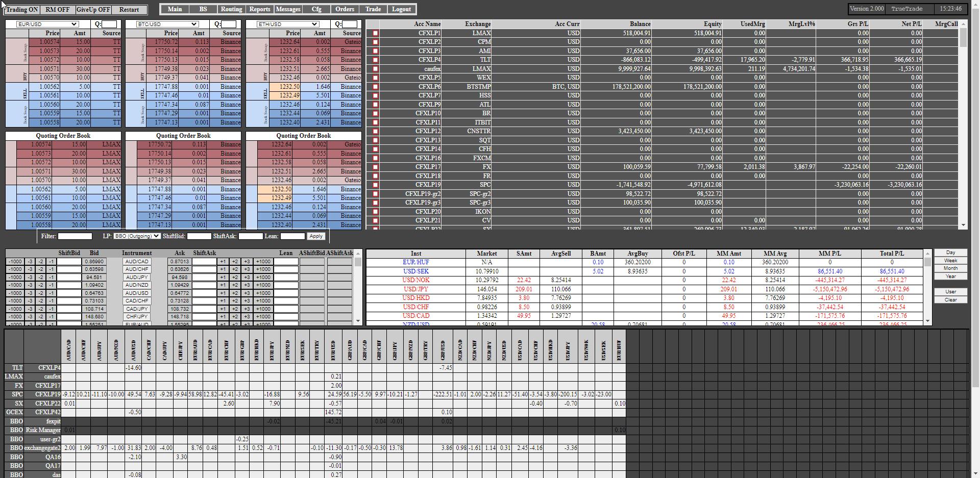
Task: Focus the Q field beside the EUR/USD dropdown
Action: 110,24
